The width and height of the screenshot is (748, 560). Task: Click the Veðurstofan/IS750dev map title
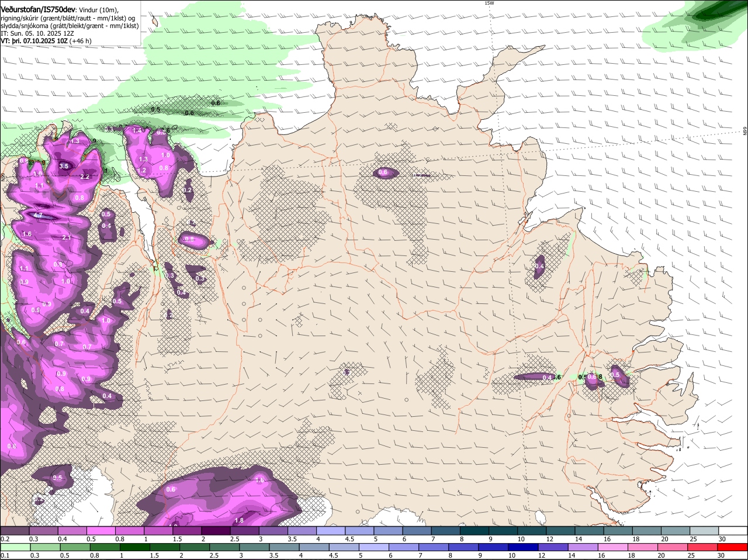coord(39,9)
